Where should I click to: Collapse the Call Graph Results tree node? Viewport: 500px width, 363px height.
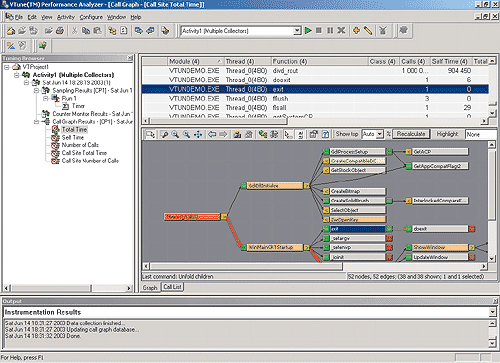(36, 122)
